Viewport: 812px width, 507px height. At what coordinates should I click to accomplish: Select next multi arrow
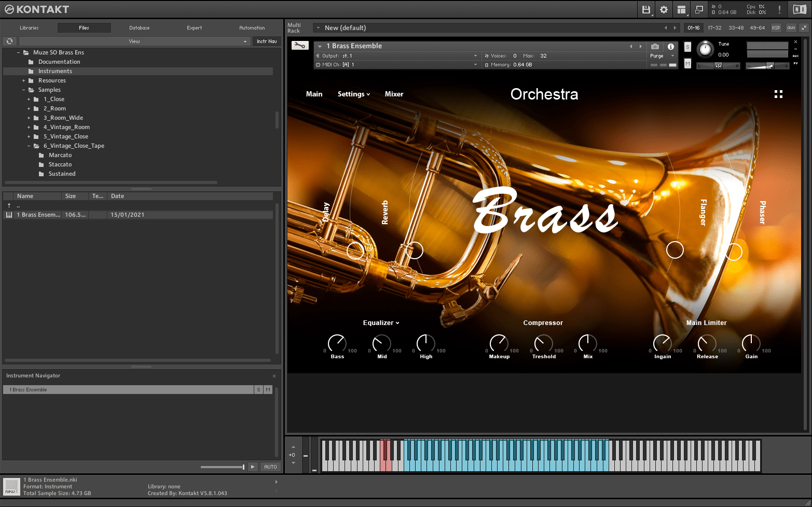(675, 28)
